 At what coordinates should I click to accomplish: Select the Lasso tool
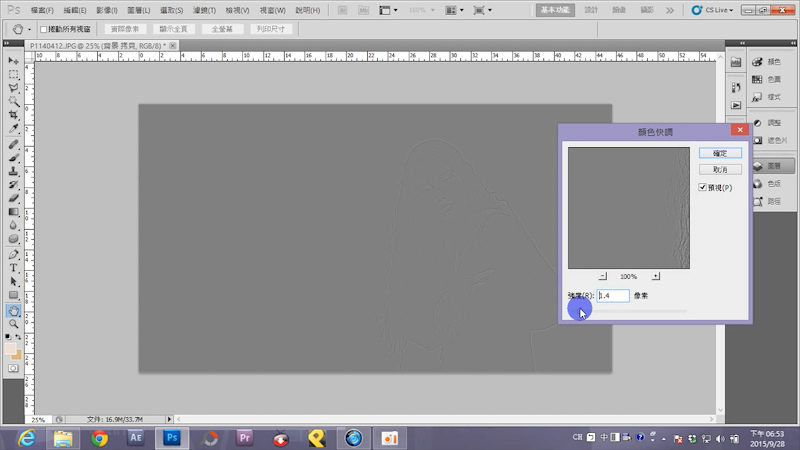tap(14, 88)
